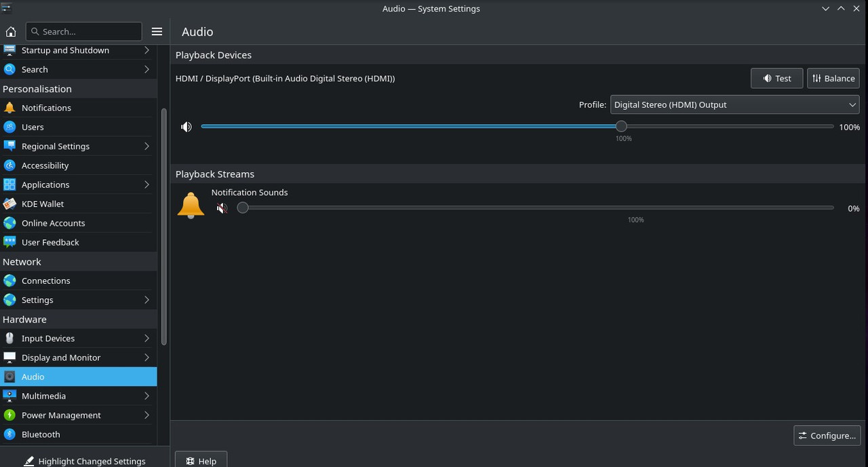Expand Network Settings chevron
Image resolution: width=868 pixels, height=467 pixels.
click(x=146, y=300)
